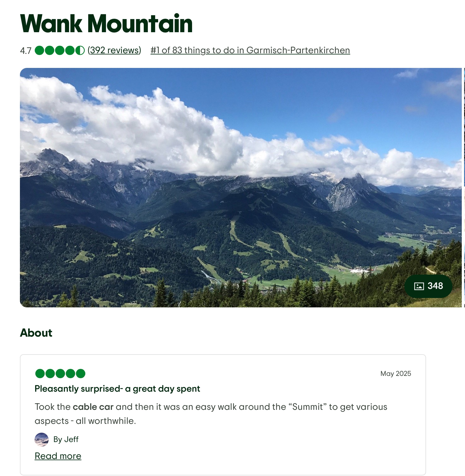Click the Wank Mountain page title
This screenshot has width=465, height=476.
click(x=106, y=23)
